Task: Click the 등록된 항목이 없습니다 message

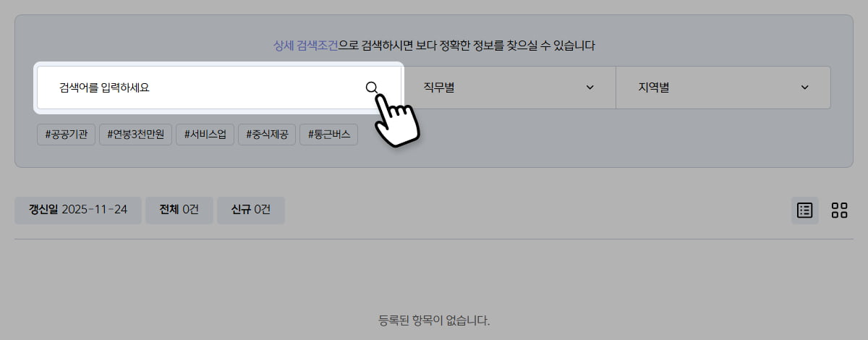Action: 434,320
